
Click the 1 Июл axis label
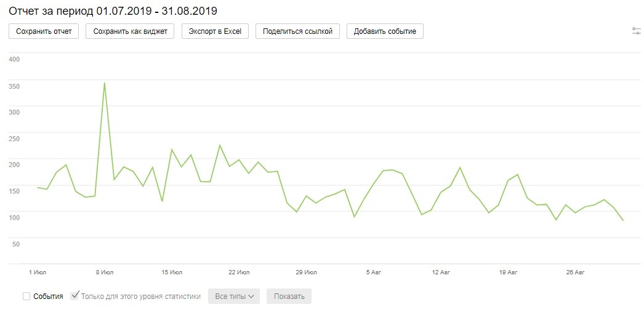[x=38, y=272]
